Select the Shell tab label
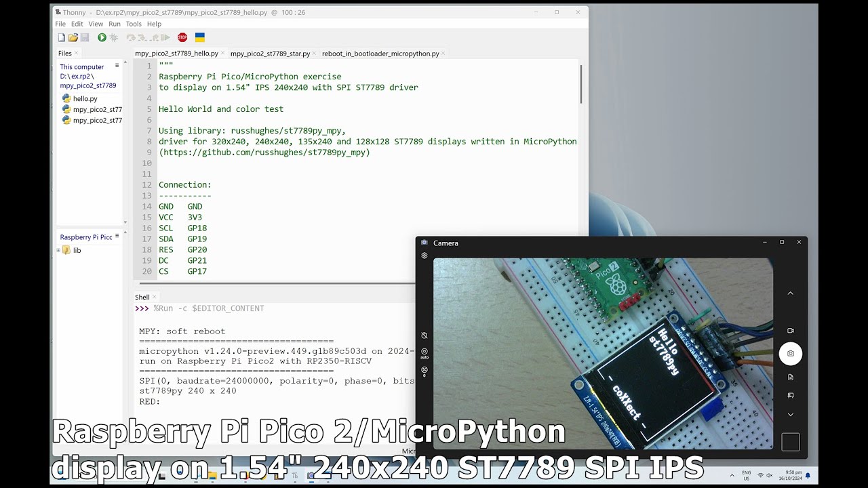 pos(142,297)
